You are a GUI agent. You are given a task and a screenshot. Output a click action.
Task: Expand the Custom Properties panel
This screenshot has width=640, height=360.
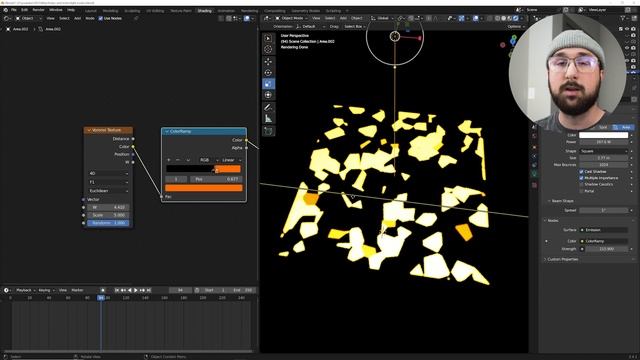pyautogui.click(x=562, y=259)
